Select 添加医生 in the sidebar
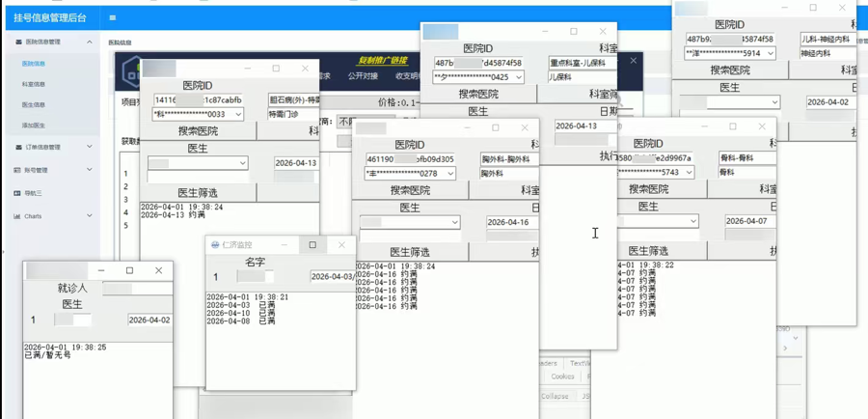This screenshot has height=419, width=868. (34, 126)
